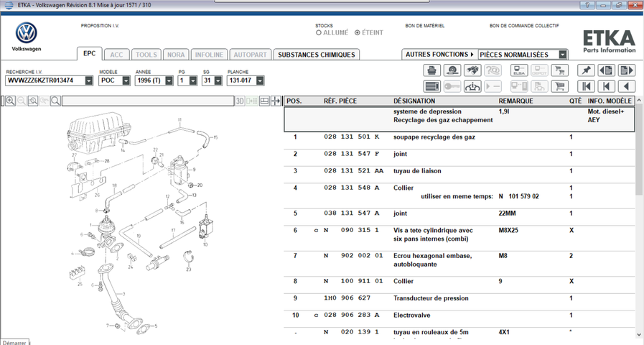The height and width of the screenshot is (345, 644).
Task: Click the panel divider arrow icon
Action: [276, 101]
